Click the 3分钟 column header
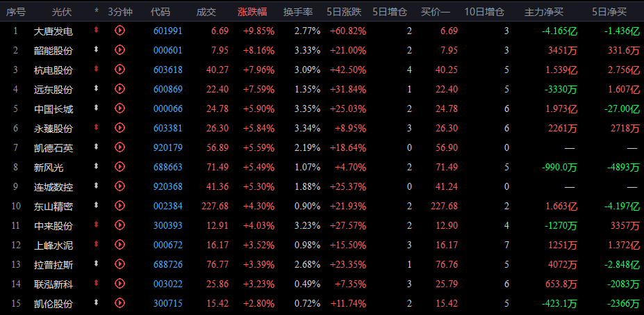The width and height of the screenshot is (644, 315). (120, 12)
